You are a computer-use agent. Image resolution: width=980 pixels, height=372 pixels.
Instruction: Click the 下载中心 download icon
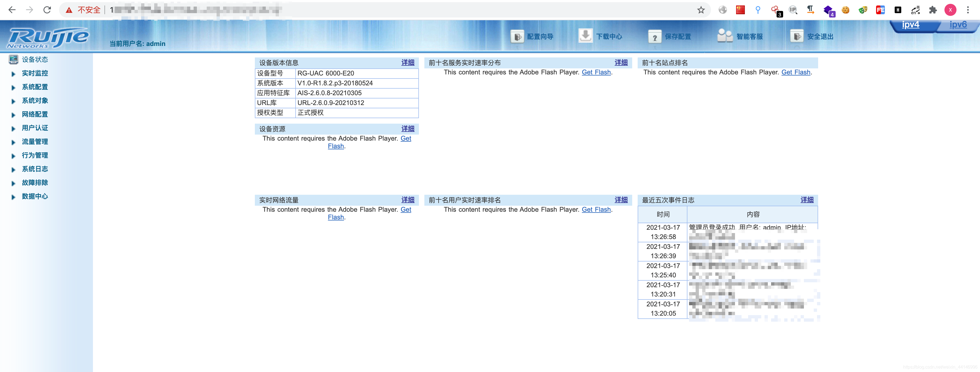pyautogui.click(x=585, y=36)
